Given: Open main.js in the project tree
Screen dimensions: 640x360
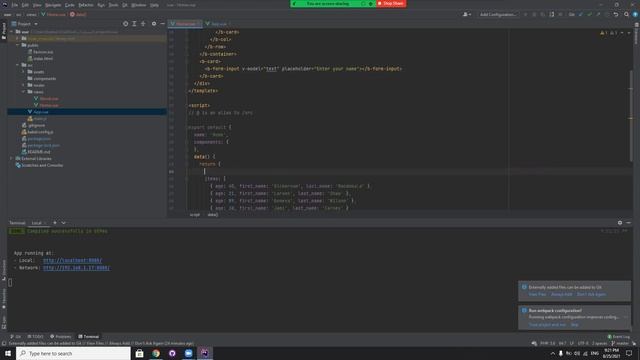Looking at the screenshot, I should (x=40, y=119).
